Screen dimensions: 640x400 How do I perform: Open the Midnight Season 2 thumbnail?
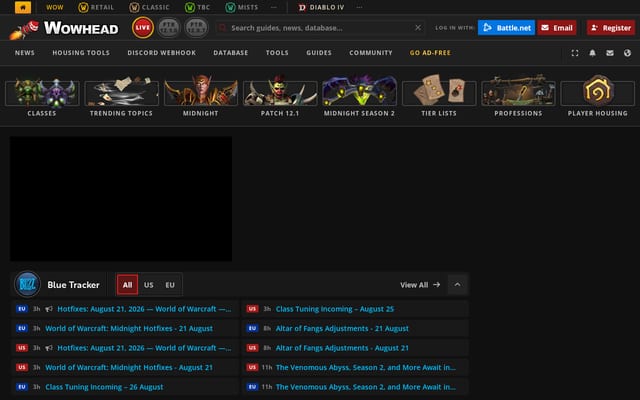tap(359, 96)
